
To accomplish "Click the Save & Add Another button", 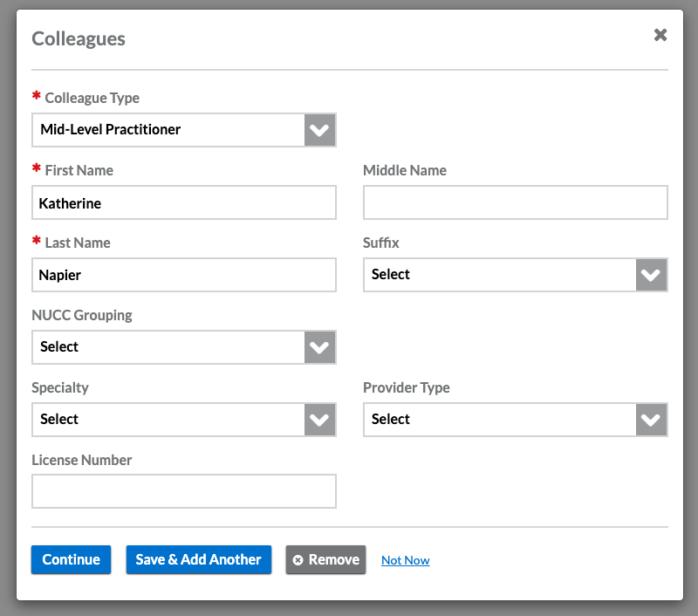I will coord(199,560).
